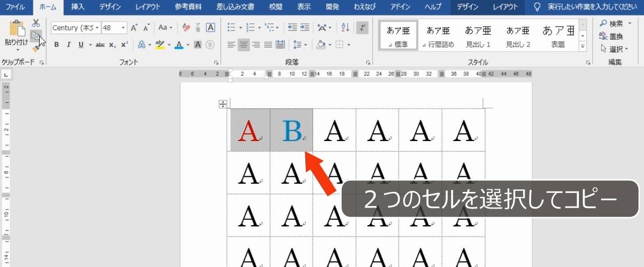Align text left
Image resolution: width=644 pixels, height=267 pixels.
(232, 45)
